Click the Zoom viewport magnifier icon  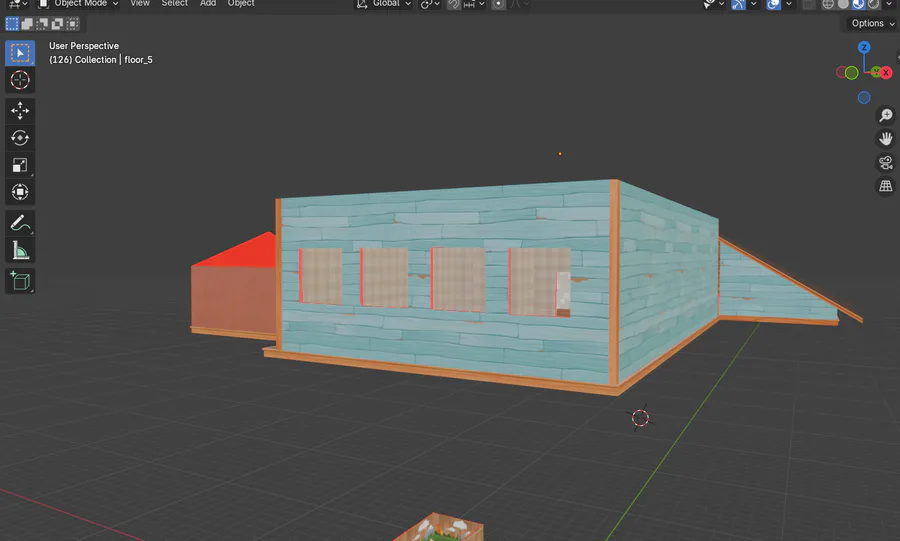tap(886, 115)
